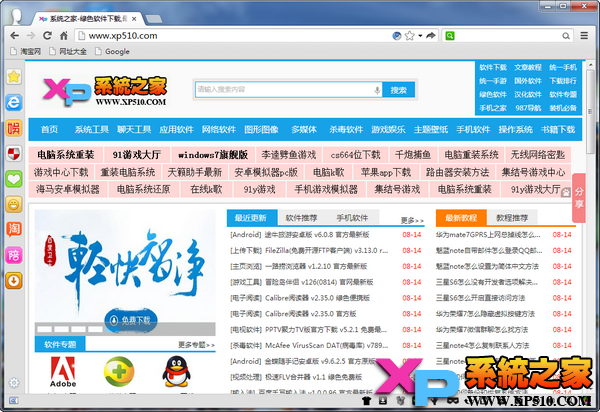Open the 网址大全 bookmark
The height and width of the screenshot is (412, 600).
(x=68, y=51)
